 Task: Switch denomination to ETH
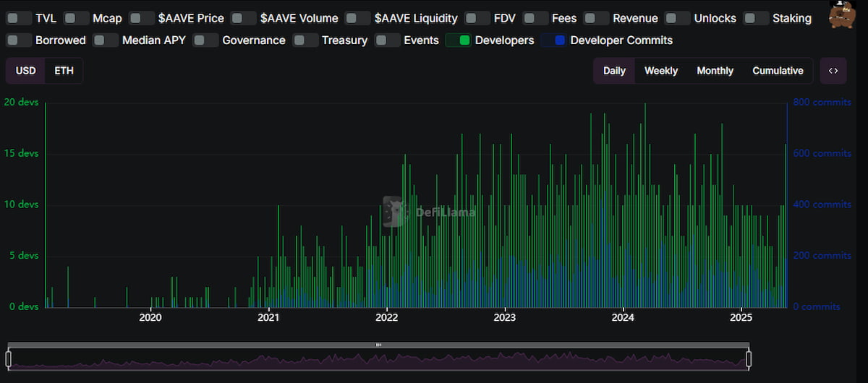(64, 71)
